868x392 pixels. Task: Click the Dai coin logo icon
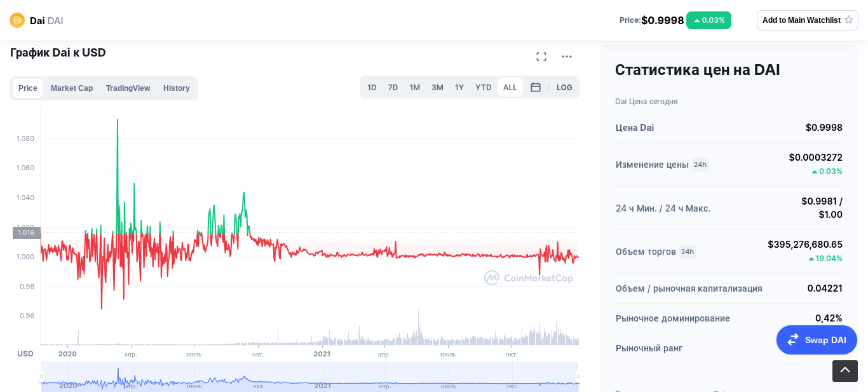tap(17, 20)
